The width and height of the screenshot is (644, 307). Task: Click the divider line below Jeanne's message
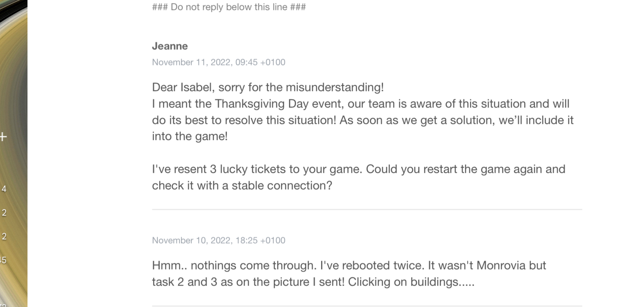pyautogui.click(x=367, y=210)
